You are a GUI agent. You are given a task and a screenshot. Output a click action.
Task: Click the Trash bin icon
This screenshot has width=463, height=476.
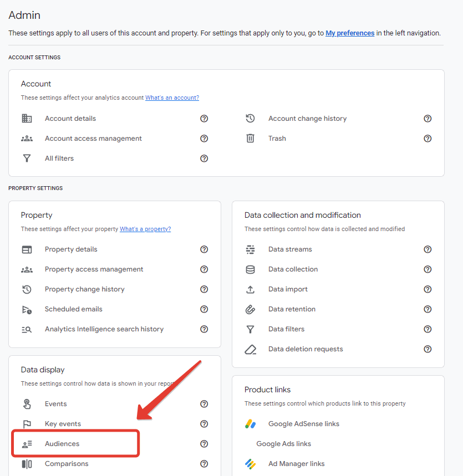coord(250,139)
